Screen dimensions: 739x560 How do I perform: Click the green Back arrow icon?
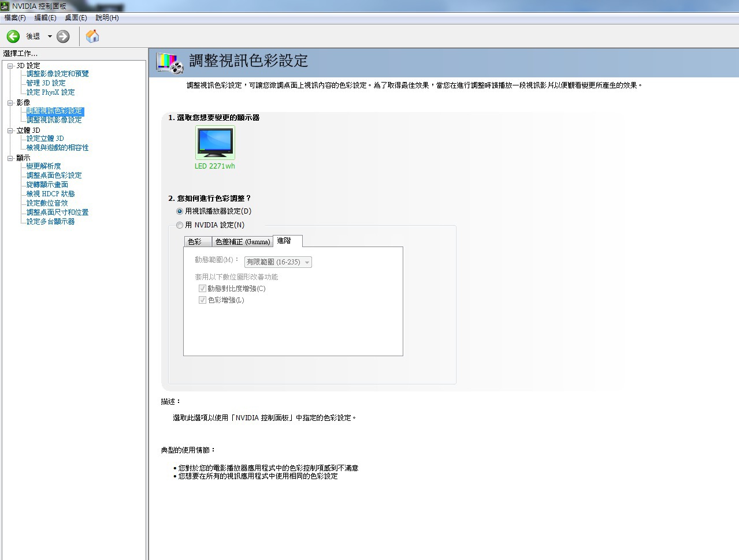coord(13,36)
